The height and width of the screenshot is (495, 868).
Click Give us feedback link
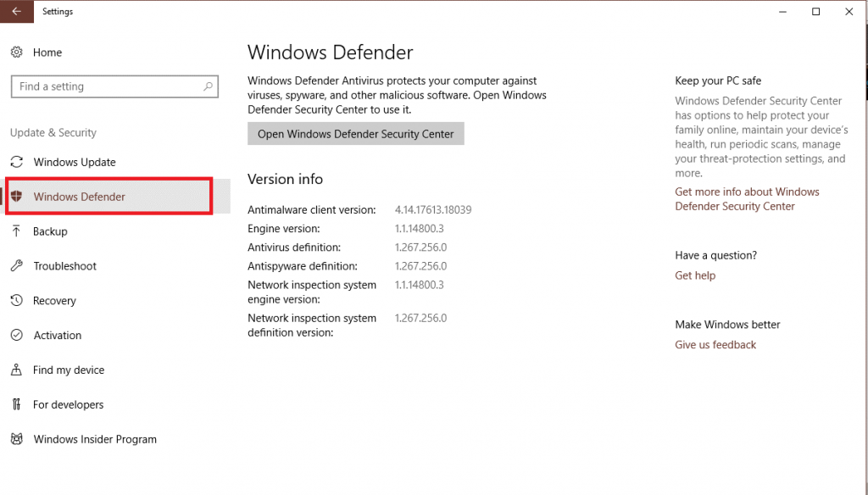715,344
